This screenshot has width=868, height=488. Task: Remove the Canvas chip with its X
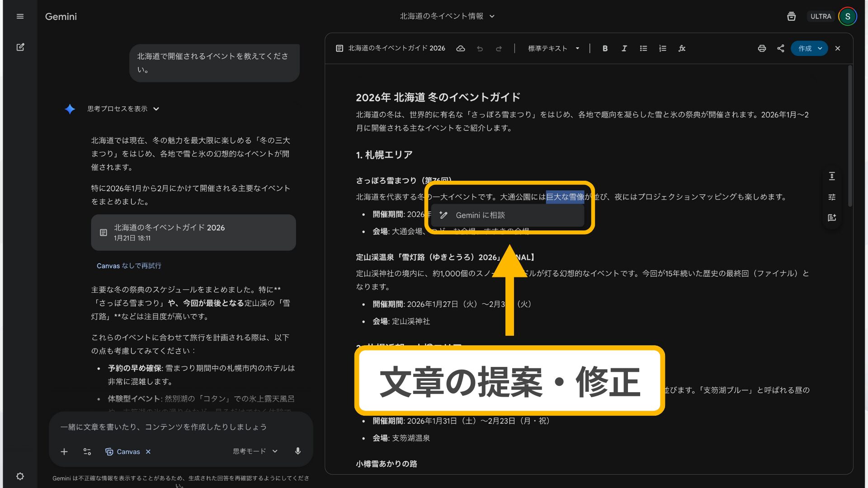pos(148,451)
